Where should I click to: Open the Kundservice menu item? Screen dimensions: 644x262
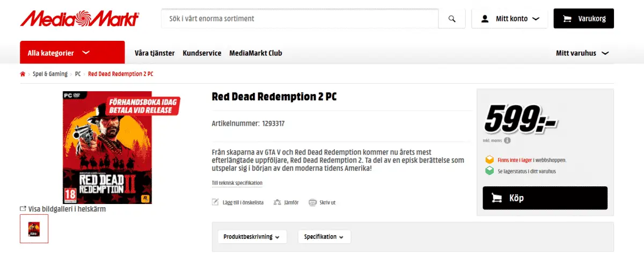pos(202,53)
